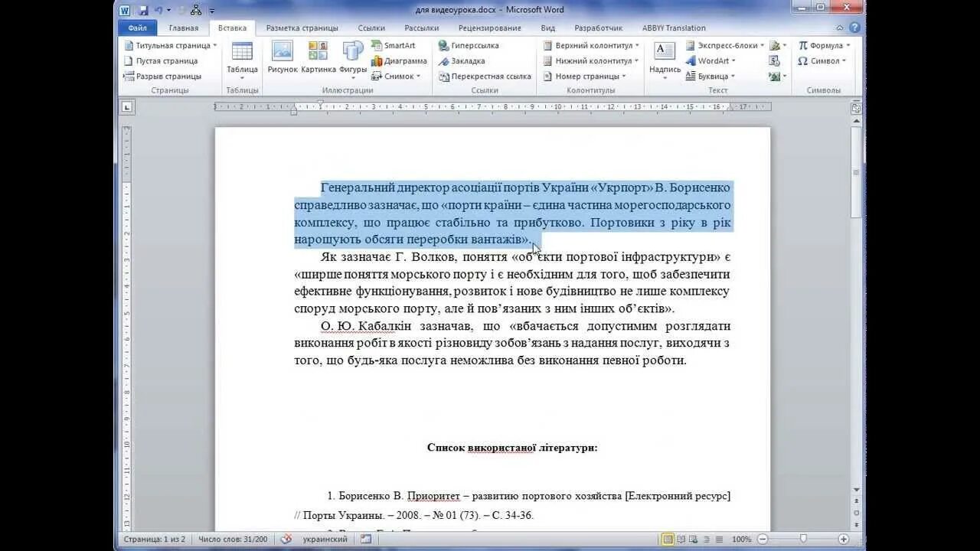Viewport: 980px width, 551px height.
Task: Insert date and time icon
Action: click(x=775, y=60)
